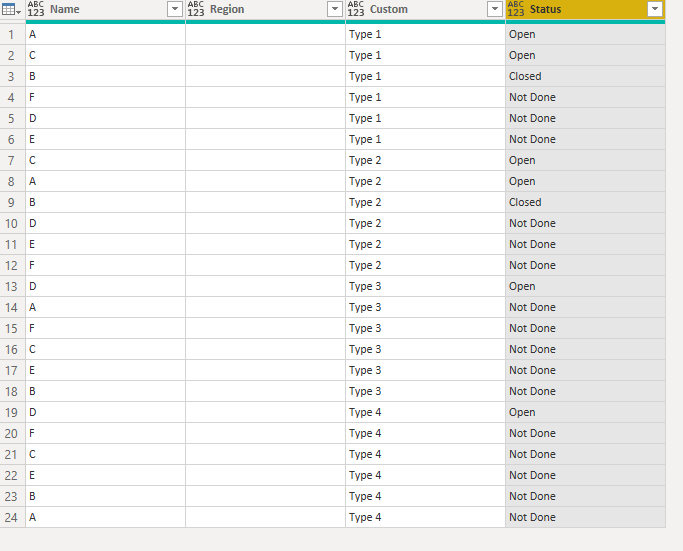Click 'Type 1' cell in row 3
683x551 pixels.
[425, 76]
